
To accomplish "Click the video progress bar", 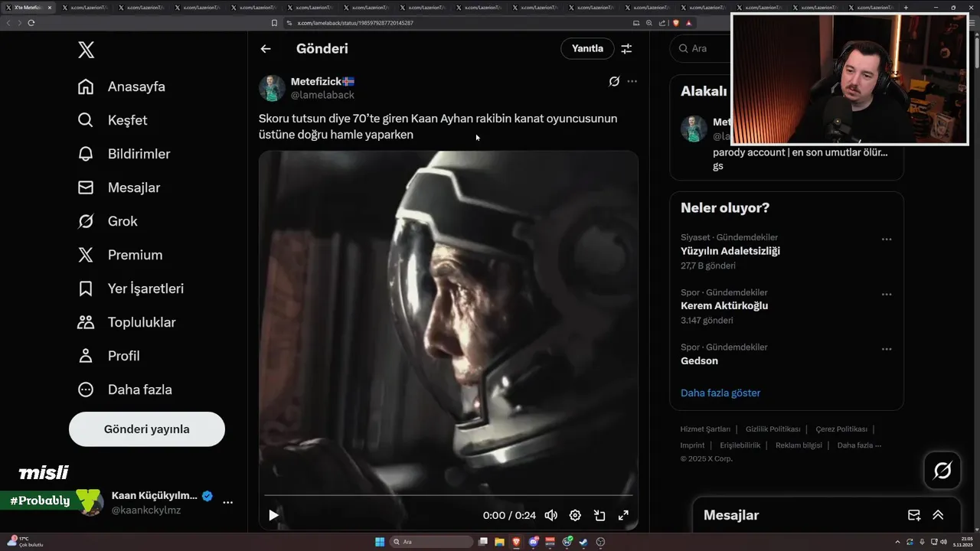I will point(449,496).
